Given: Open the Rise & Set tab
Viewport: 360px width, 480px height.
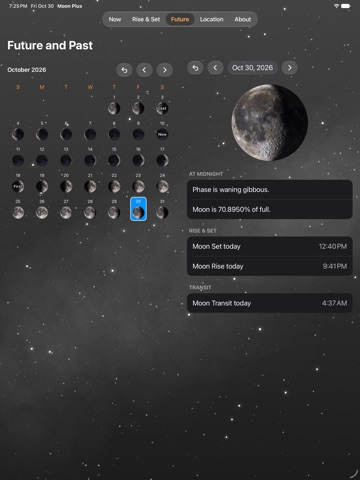Looking at the screenshot, I should point(146,19).
